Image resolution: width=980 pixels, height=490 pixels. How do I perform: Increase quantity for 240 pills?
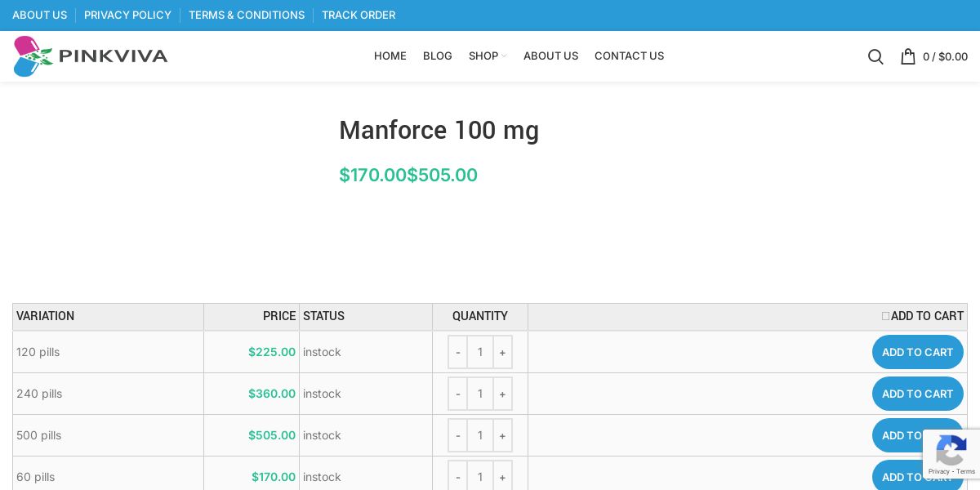click(x=502, y=394)
